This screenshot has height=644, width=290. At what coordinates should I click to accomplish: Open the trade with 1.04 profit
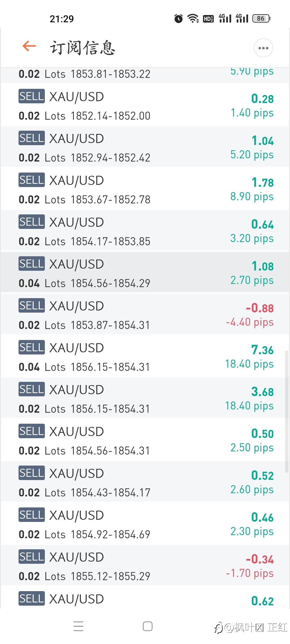(145, 147)
